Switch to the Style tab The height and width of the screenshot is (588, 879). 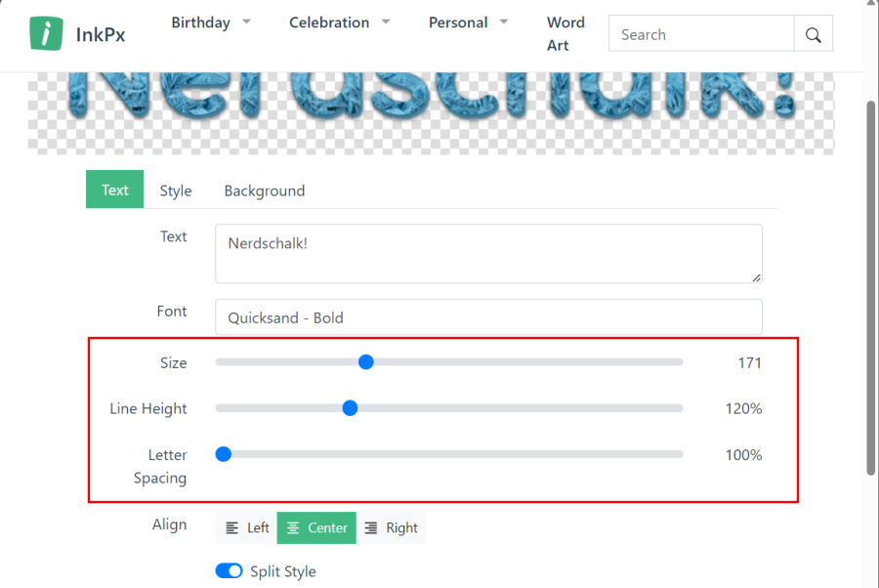click(176, 190)
